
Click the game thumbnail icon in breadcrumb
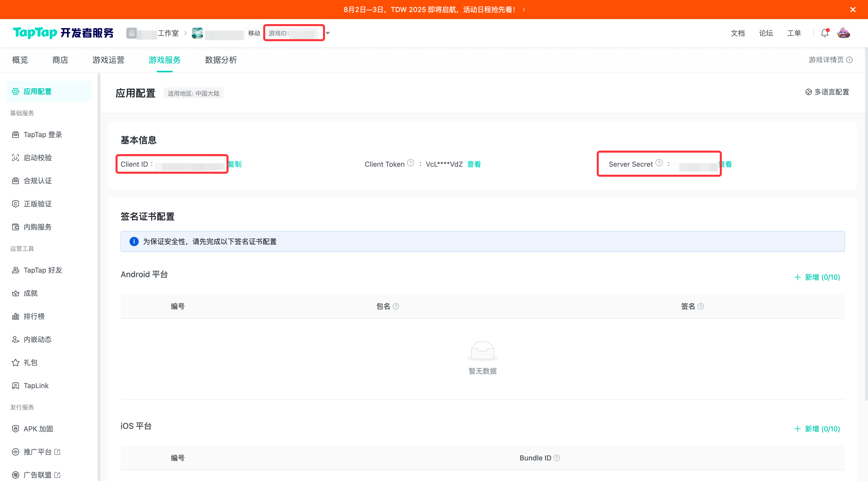(197, 33)
